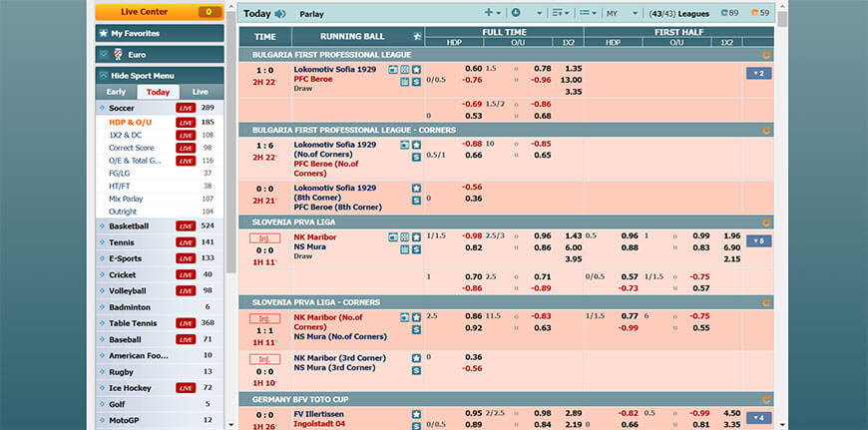The height and width of the screenshot is (430, 868).
Task: Click the blue refresh countdown 89
Action: click(729, 13)
